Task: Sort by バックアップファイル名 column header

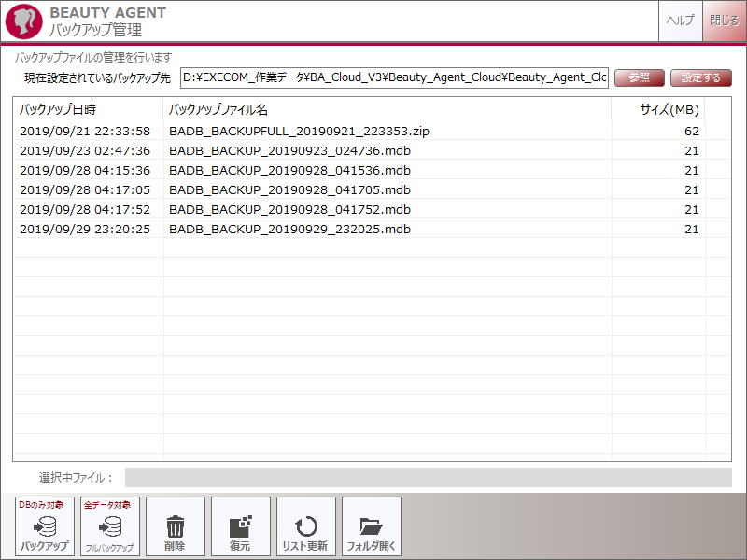Action: pyautogui.click(x=387, y=110)
